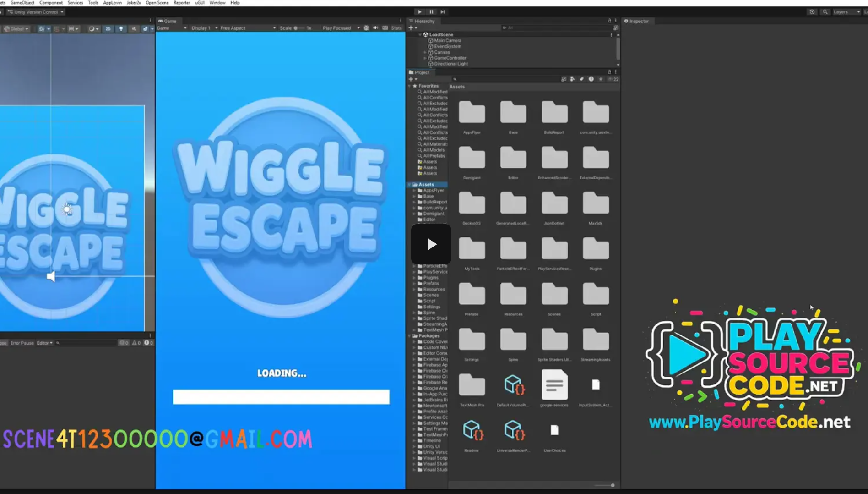The height and width of the screenshot is (494, 868).
Task: Mute audio in Game view
Action: [376, 28]
